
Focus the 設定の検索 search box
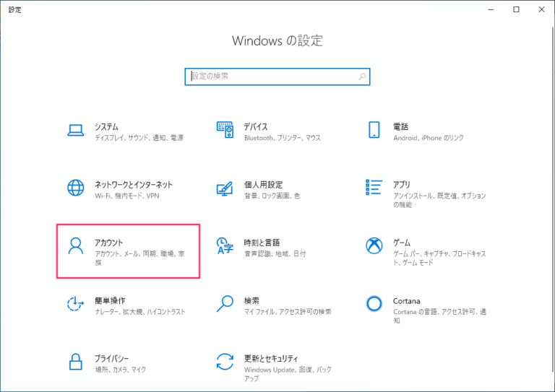pos(271,76)
